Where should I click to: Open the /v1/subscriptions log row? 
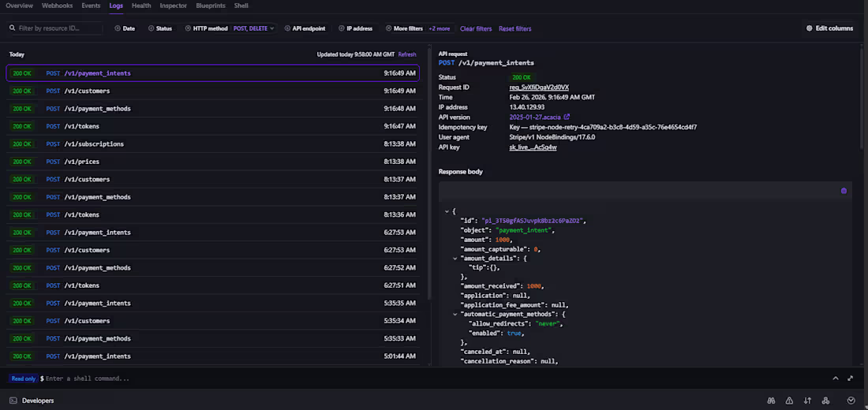pos(212,143)
